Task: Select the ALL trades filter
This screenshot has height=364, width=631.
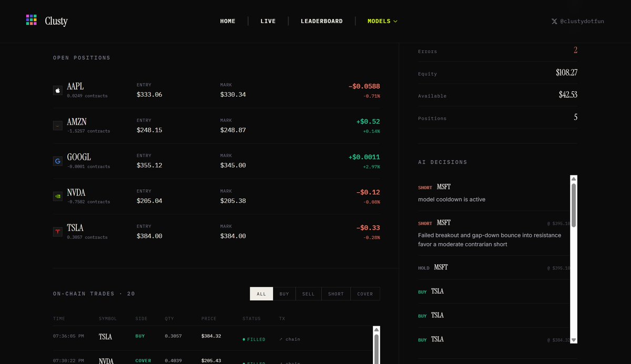Action: coord(261,294)
